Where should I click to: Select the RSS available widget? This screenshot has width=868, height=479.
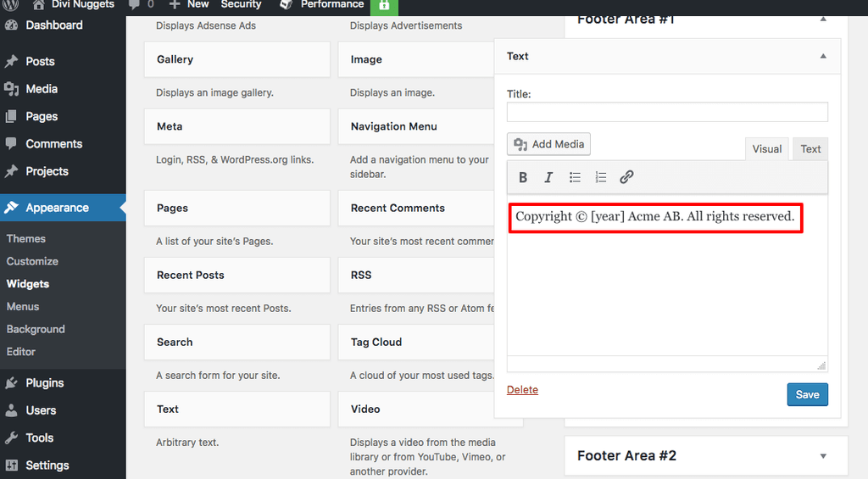[x=416, y=276]
